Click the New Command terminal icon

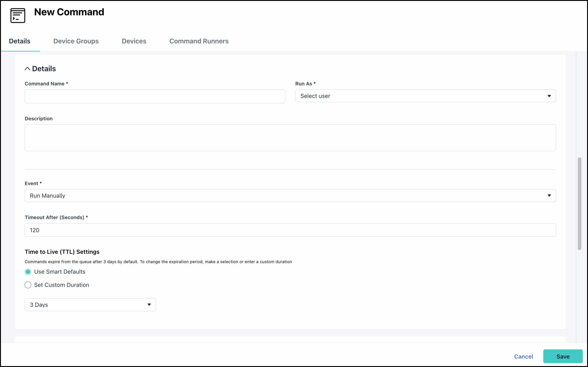tap(17, 15)
